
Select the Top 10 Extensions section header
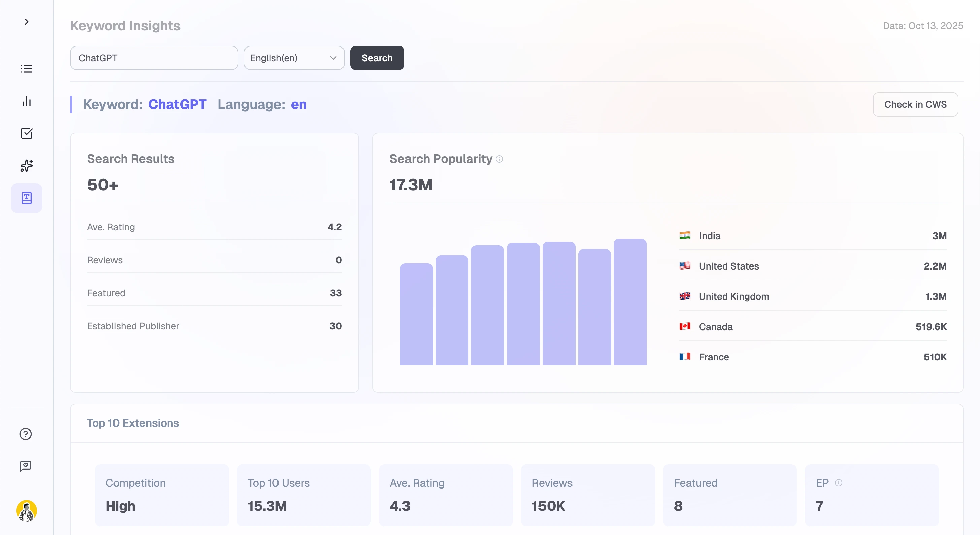tap(133, 423)
